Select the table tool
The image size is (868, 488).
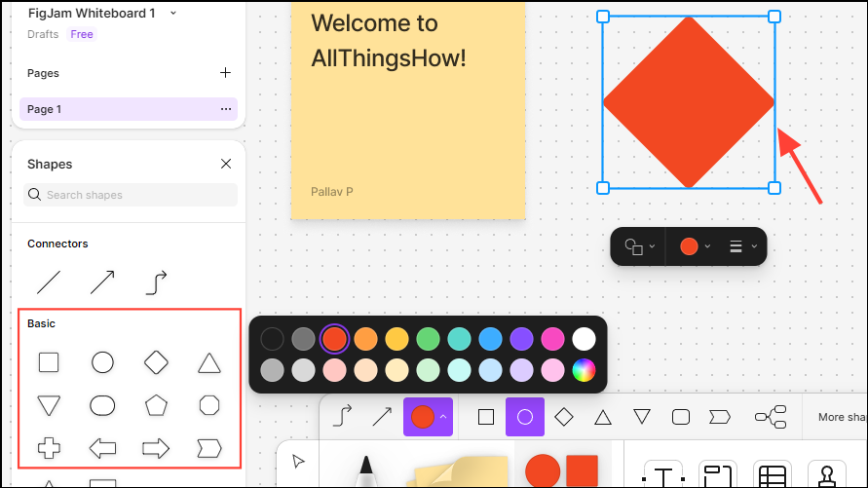click(773, 474)
